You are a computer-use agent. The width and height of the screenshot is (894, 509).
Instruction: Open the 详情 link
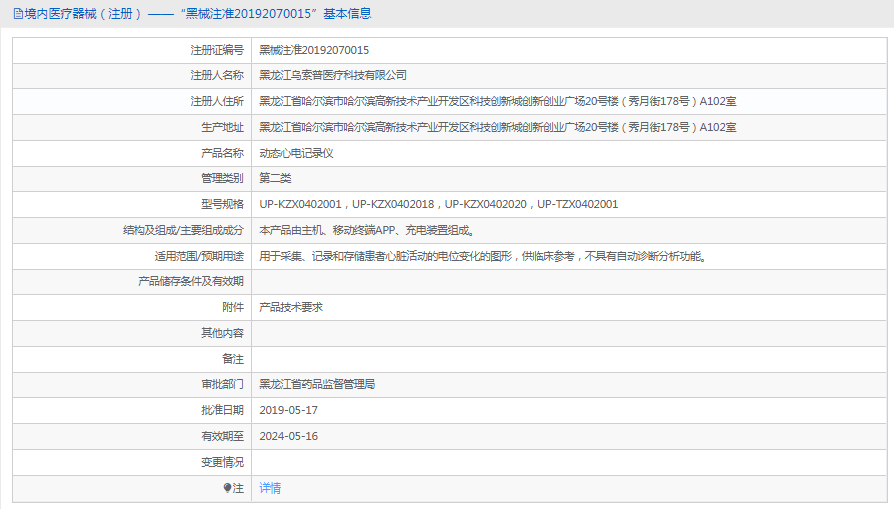coord(270,488)
